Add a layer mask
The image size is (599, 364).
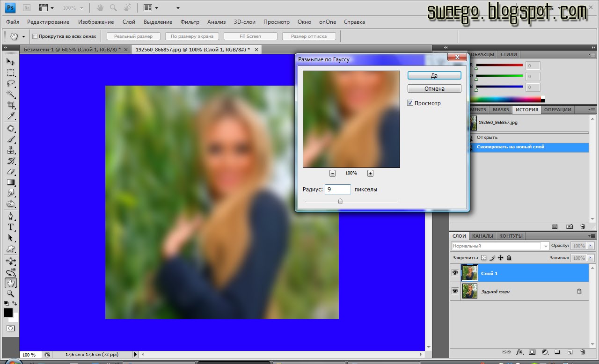click(532, 351)
